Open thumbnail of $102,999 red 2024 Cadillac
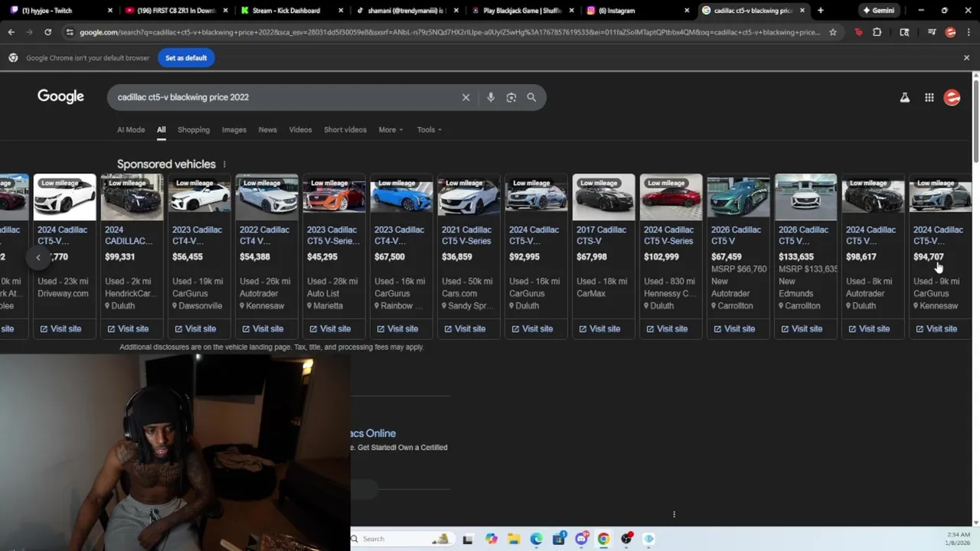The width and height of the screenshot is (980, 551). pos(671,197)
